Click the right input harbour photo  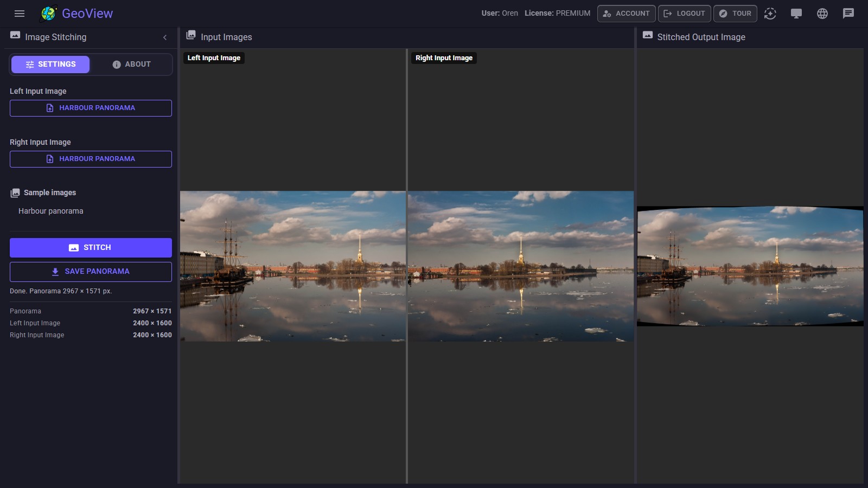click(521, 266)
